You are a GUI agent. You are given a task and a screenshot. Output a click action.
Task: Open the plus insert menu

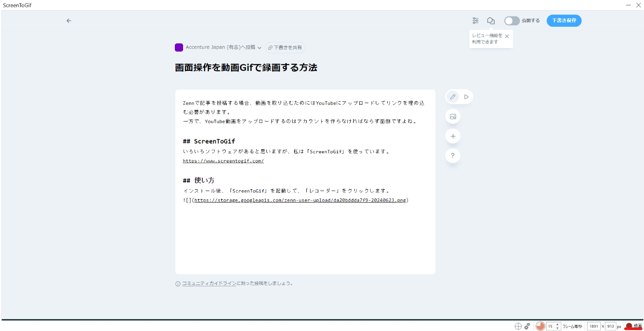tap(453, 136)
